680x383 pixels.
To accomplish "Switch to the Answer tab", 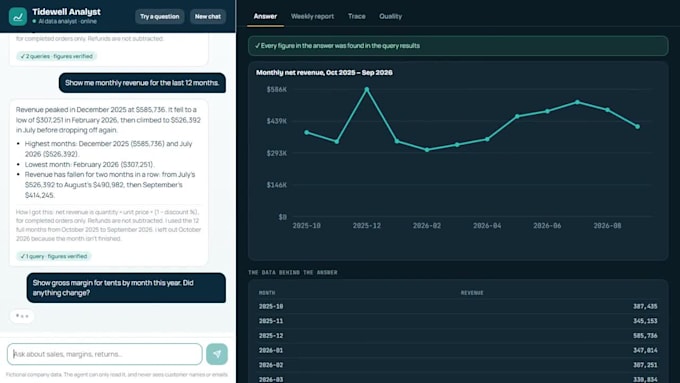I will coord(265,16).
